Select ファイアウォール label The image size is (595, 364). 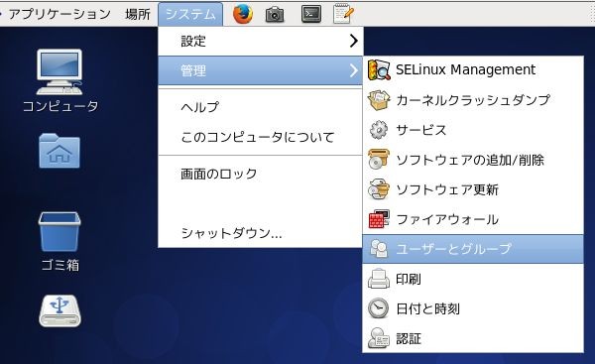tap(447, 219)
